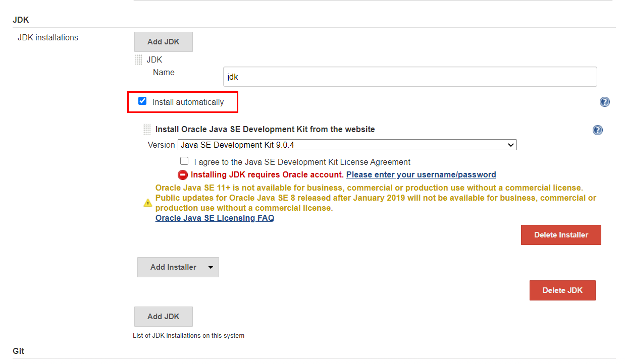Delete the Oracle installer
The width and height of the screenshot is (625, 364).
(x=561, y=235)
